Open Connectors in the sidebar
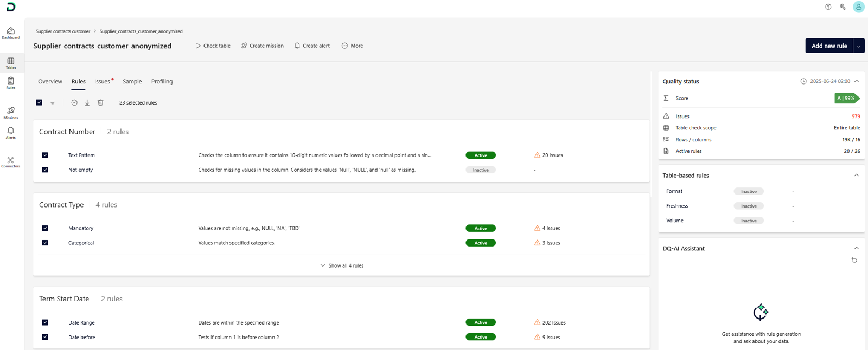 10,162
